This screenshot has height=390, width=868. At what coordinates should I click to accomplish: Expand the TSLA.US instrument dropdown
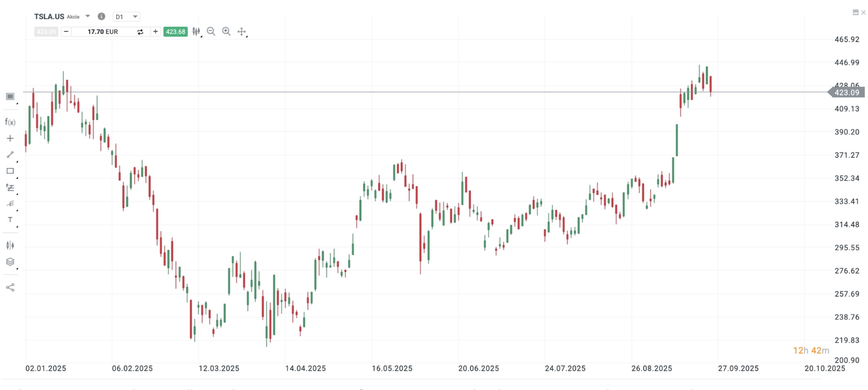[x=88, y=16]
